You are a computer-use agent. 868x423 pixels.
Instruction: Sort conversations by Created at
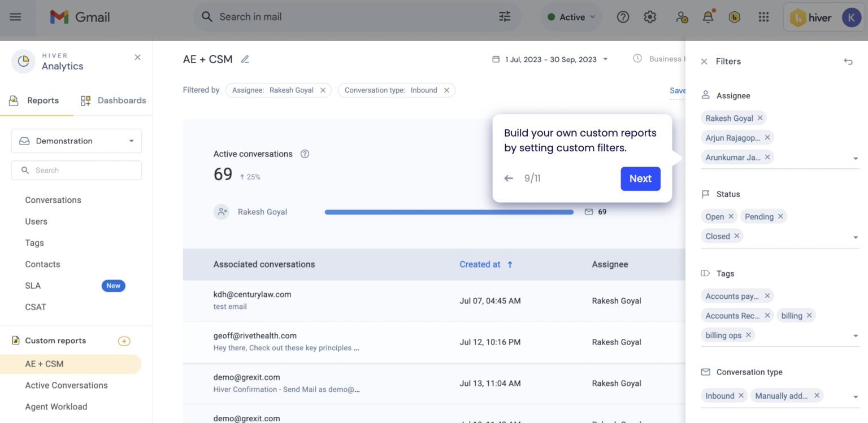click(486, 264)
